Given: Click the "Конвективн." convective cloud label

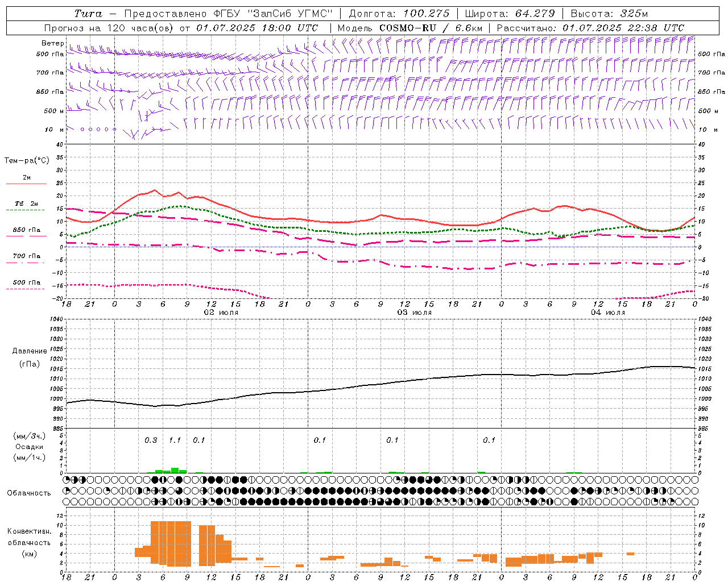Looking at the screenshot, I should [x=29, y=531].
